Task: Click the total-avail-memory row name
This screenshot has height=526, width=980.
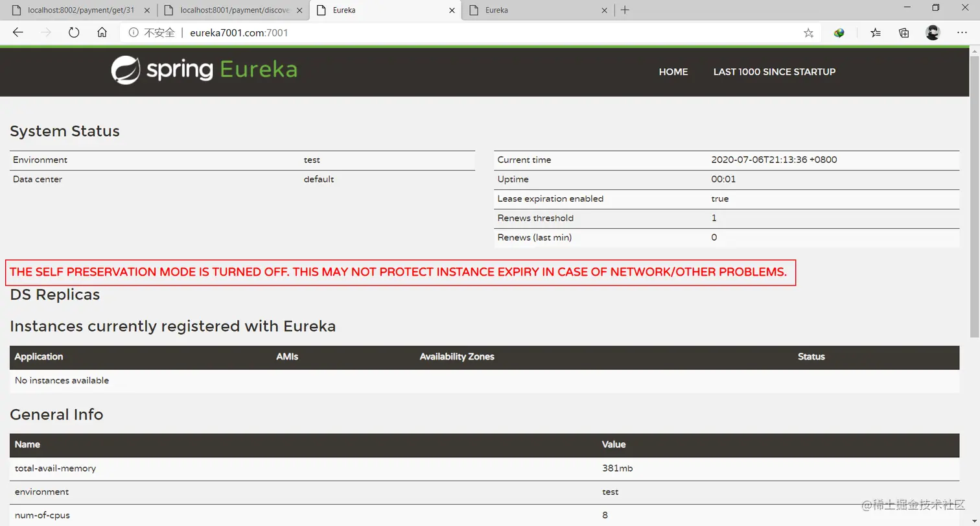Action: pyautogui.click(x=55, y=468)
